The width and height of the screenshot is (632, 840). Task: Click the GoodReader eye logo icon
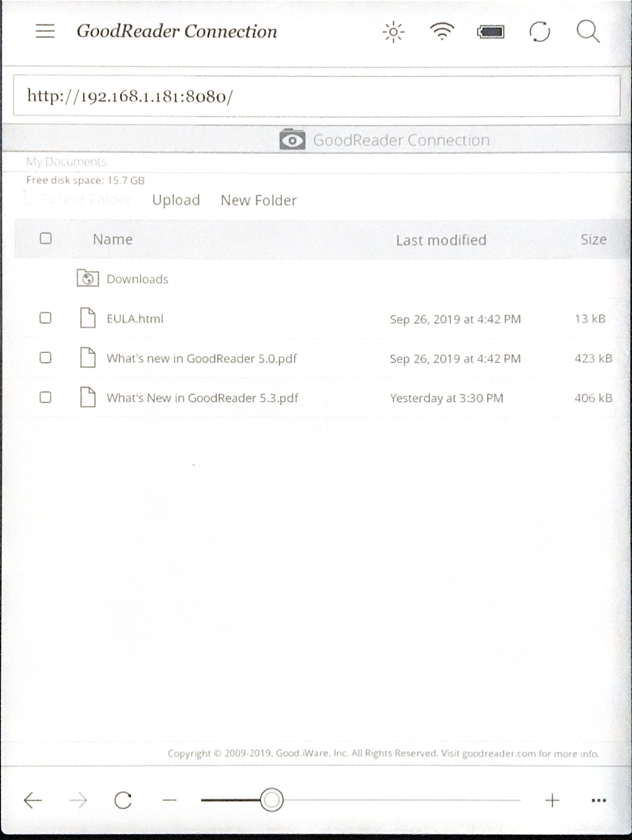pyautogui.click(x=292, y=139)
